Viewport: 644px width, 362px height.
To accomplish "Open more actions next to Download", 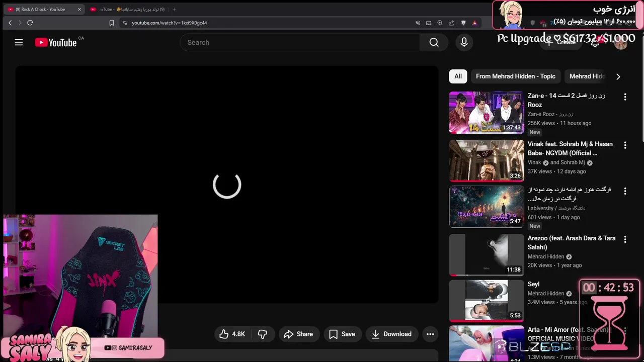I will (x=430, y=334).
